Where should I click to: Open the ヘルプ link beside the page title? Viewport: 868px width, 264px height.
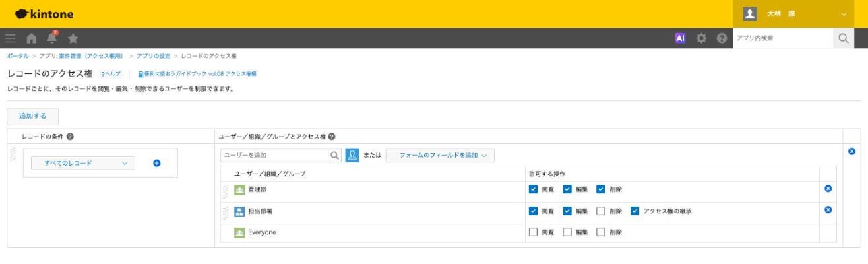(112, 73)
